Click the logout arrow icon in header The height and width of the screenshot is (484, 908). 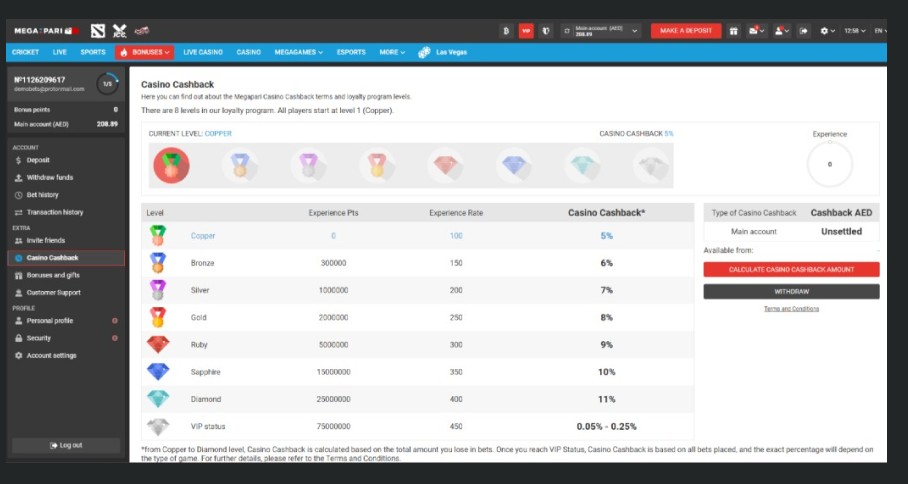coord(804,31)
